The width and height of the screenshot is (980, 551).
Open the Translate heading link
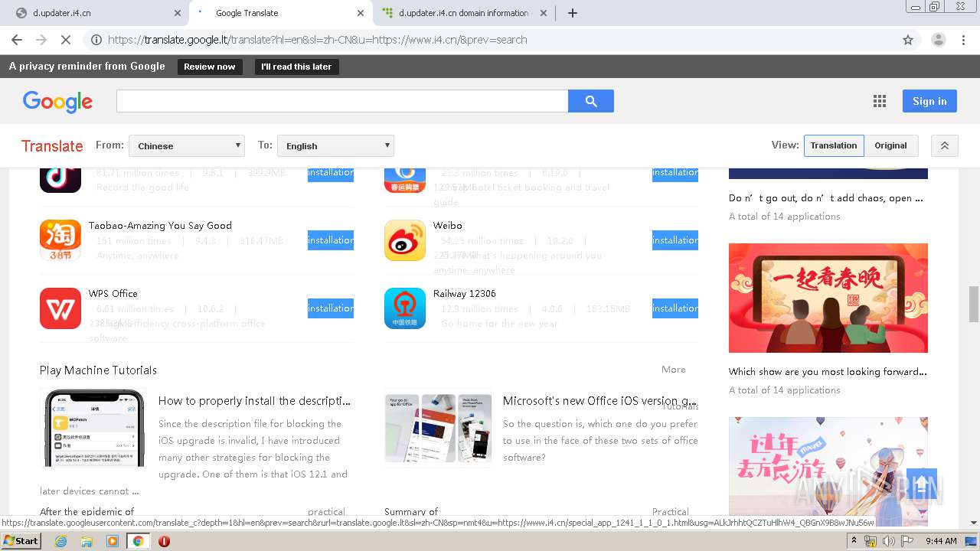click(52, 146)
